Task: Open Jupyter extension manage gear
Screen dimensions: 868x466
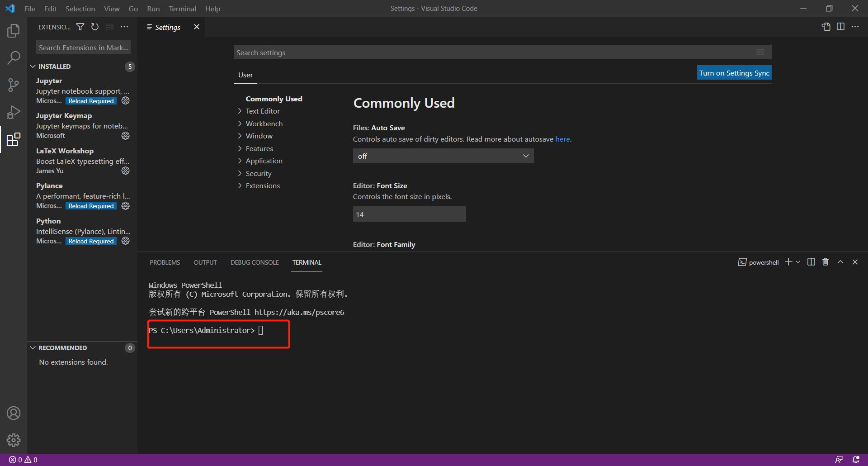Action: (x=126, y=101)
